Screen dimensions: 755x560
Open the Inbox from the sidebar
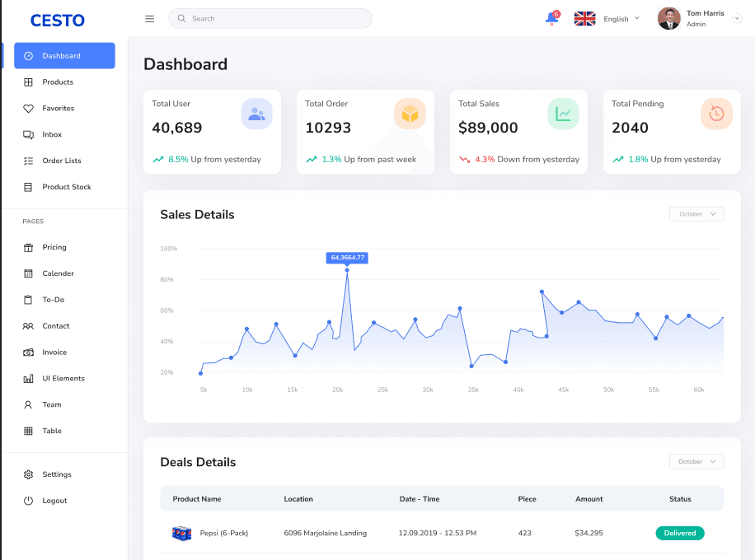[x=27, y=134]
